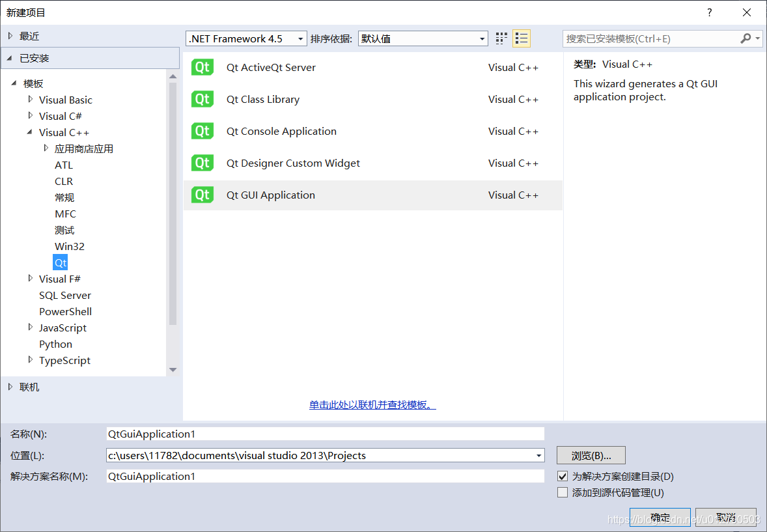Click the 确定 confirm button

click(660, 517)
